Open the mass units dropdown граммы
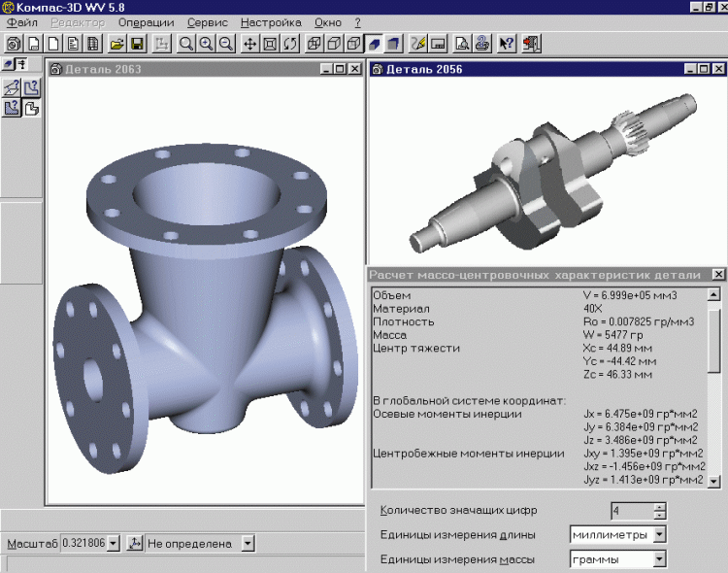728x573 pixels. pyautogui.click(x=659, y=559)
